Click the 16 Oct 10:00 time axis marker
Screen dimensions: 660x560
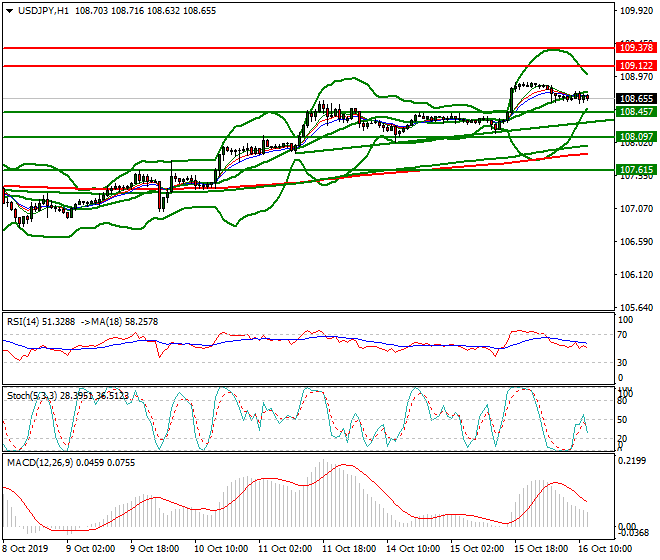pyautogui.click(x=605, y=549)
